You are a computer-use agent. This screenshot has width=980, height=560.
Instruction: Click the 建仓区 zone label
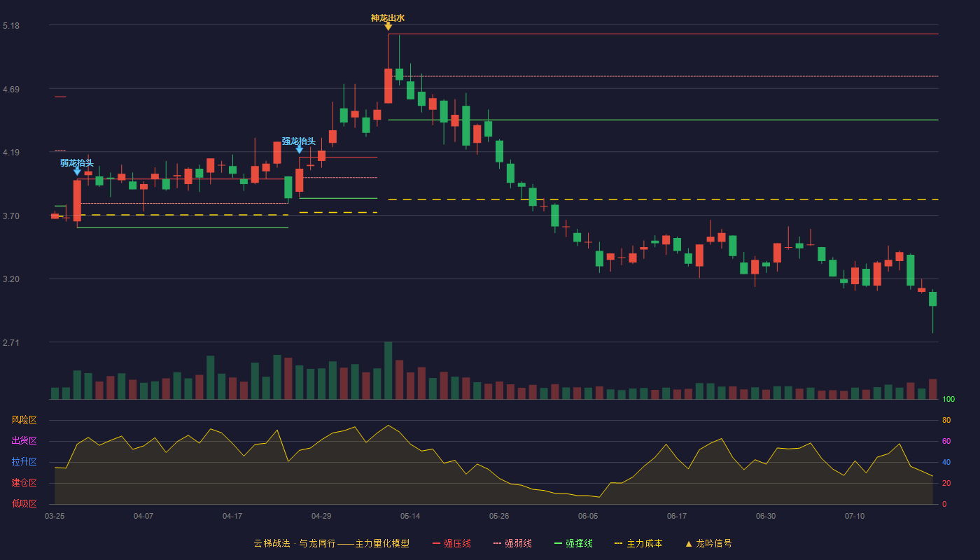pyautogui.click(x=24, y=483)
